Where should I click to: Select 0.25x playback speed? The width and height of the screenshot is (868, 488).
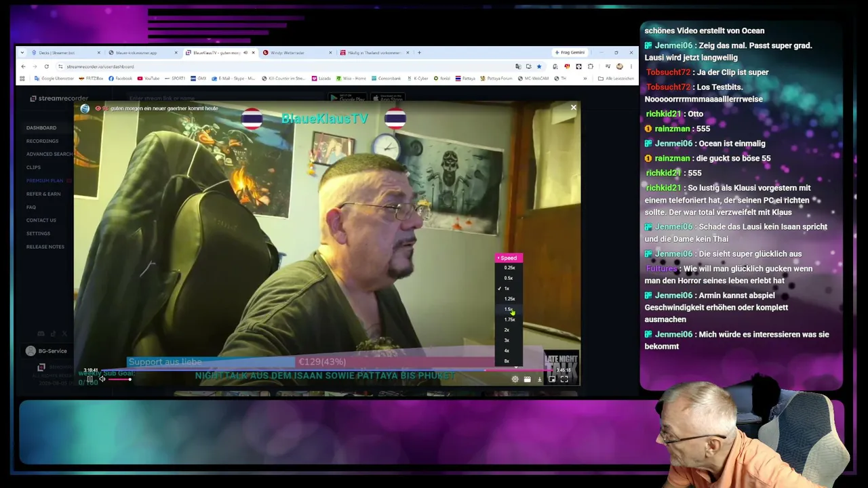click(x=509, y=268)
